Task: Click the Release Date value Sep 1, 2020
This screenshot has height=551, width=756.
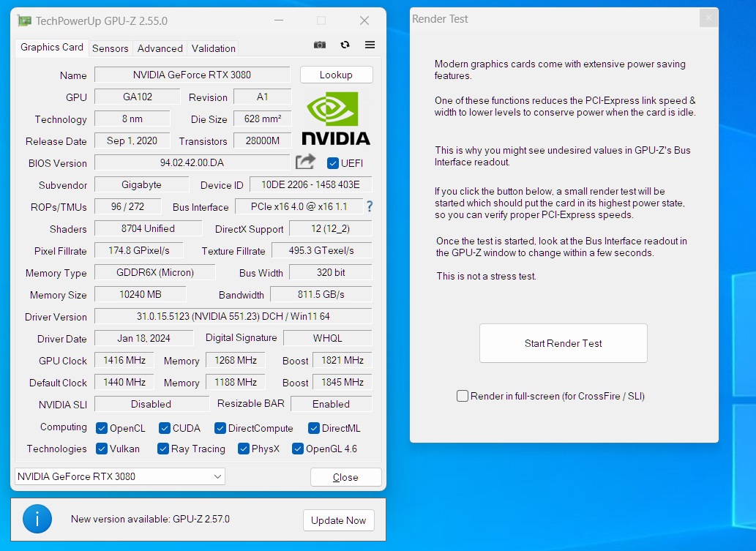Action: [132, 140]
